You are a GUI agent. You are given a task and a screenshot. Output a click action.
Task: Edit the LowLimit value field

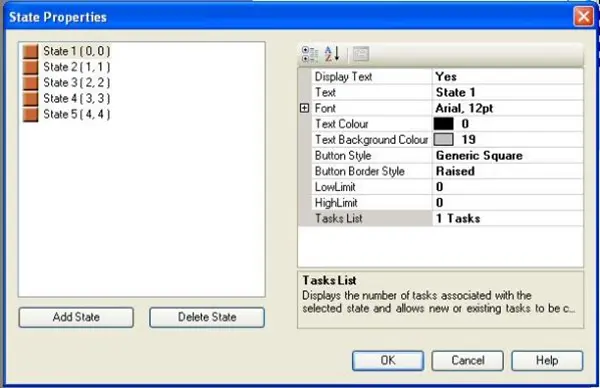[508, 187]
